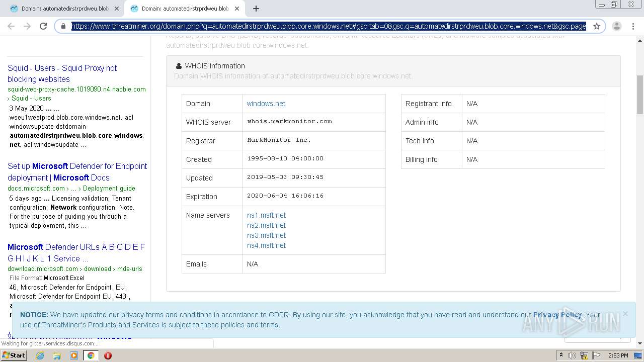Show hidden system tray icons
This screenshot has width=644, height=362.
tap(561, 355)
